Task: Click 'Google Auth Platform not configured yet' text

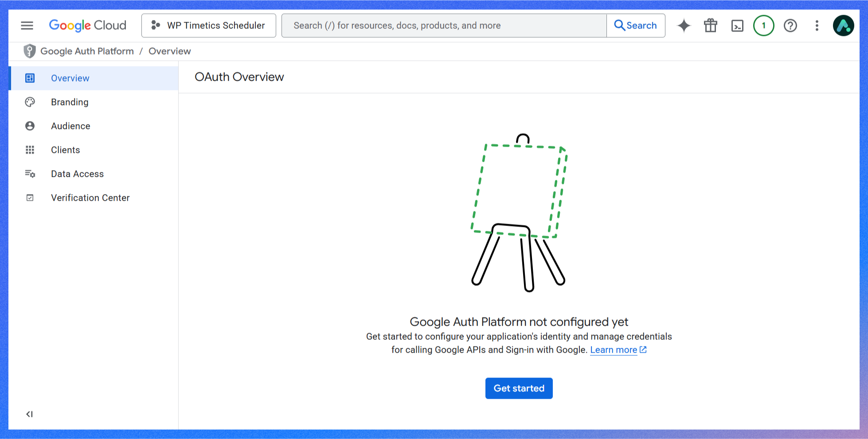Action: [x=519, y=322]
